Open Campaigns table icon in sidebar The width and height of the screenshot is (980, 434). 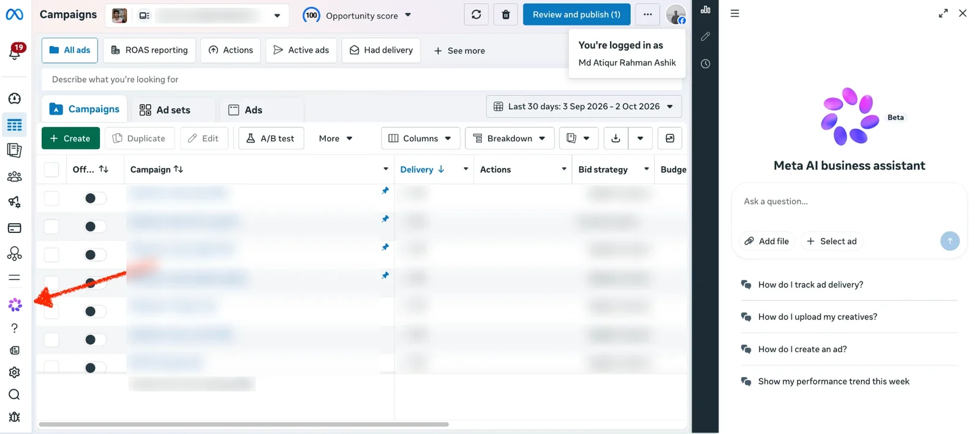14,125
